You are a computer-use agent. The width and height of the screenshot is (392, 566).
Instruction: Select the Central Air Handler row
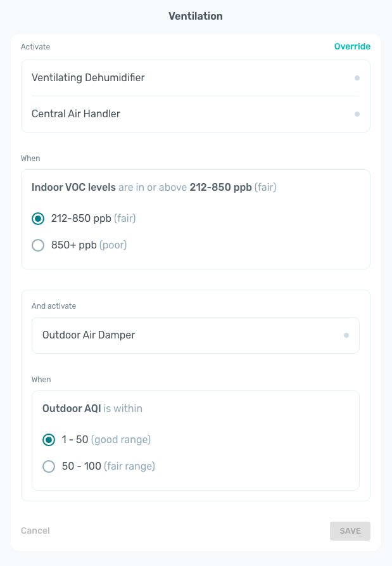pyautogui.click(x=196, y=114)
